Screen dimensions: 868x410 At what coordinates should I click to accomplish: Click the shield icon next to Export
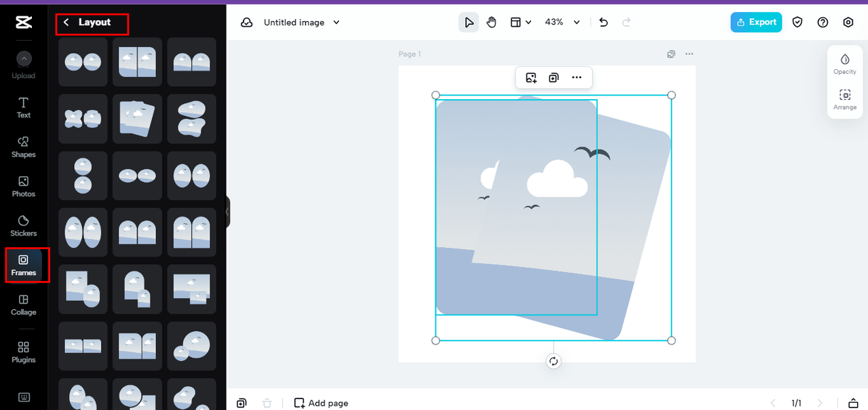tap(797, 22)
